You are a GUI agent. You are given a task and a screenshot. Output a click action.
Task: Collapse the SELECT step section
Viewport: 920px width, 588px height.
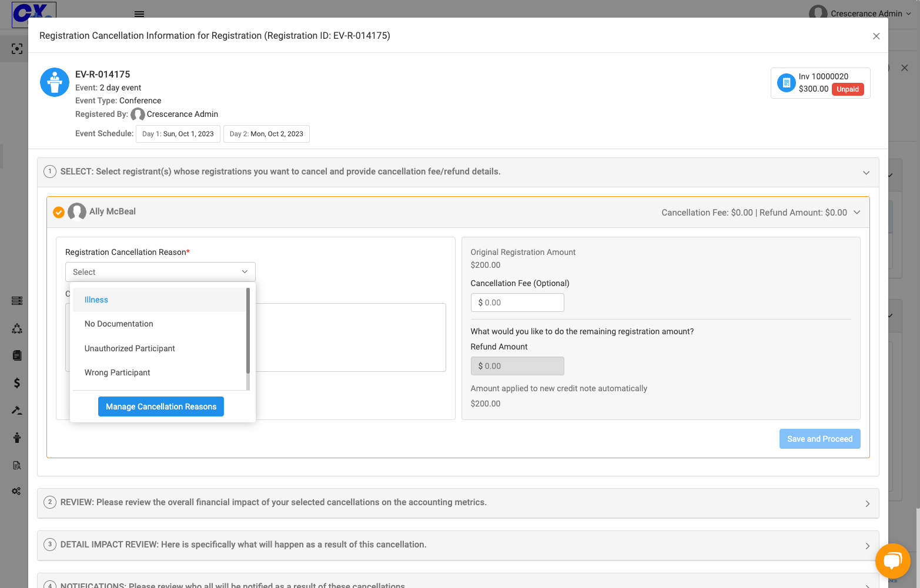tap(866, 173)
